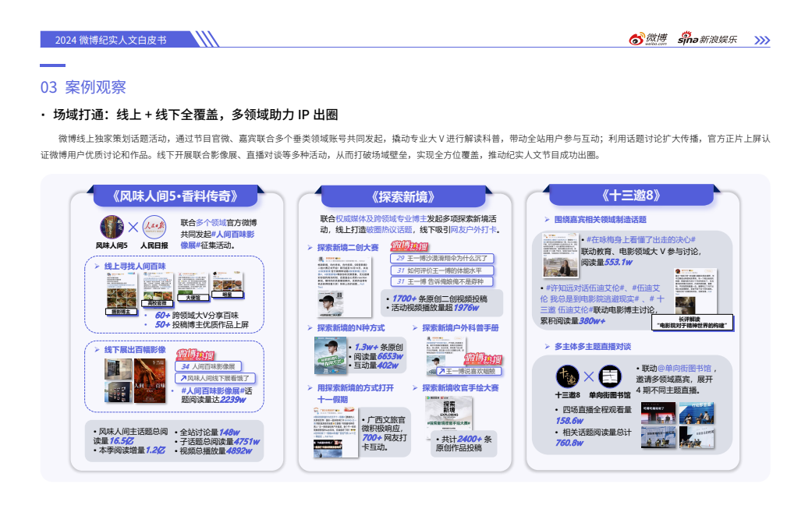
Task: Click the 探索新境二创大赛 post screenshot thumbnail
Action: [x=344, y=286]
